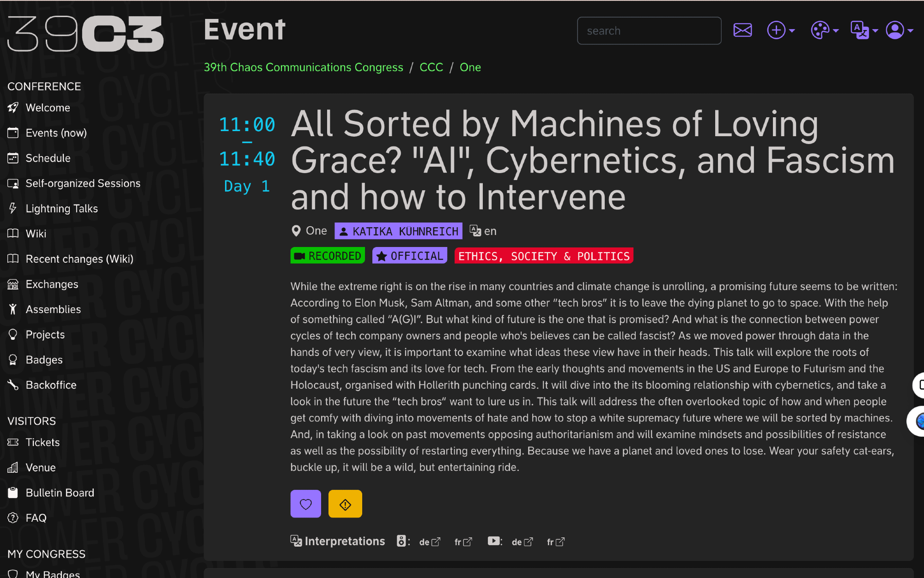Viewport: 924px width, 578px height.
Task: Click speaker tag Katika Kuhnreich
Action: pyautogui.click(x=398, y=231)
